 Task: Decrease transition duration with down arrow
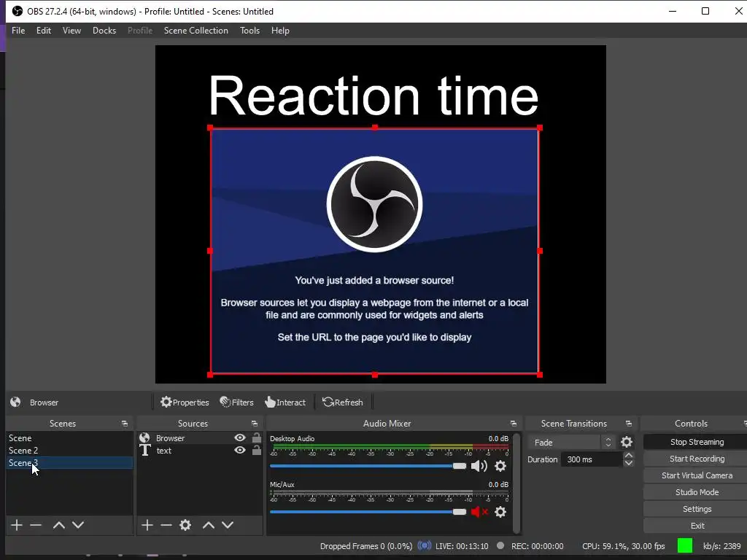pos(628,463)
